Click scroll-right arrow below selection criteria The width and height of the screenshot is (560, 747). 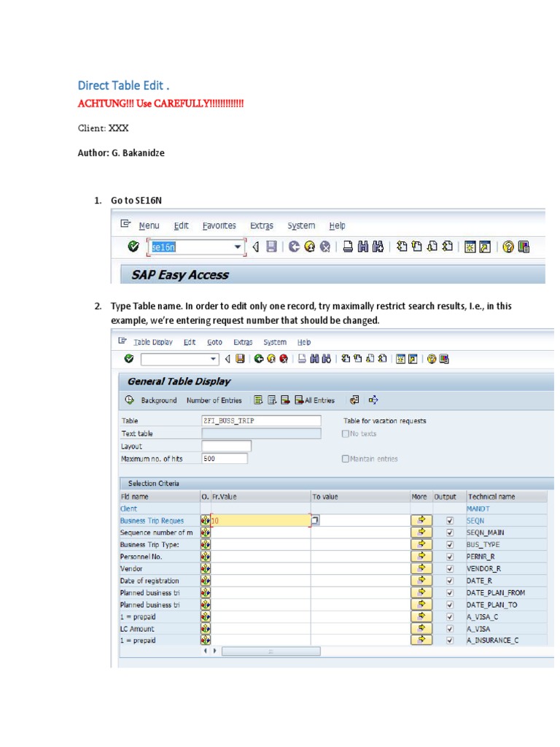pos(215,651)
